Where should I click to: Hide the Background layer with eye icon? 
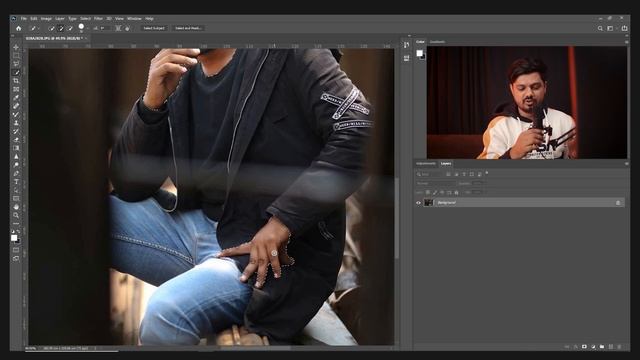[418, 202]
